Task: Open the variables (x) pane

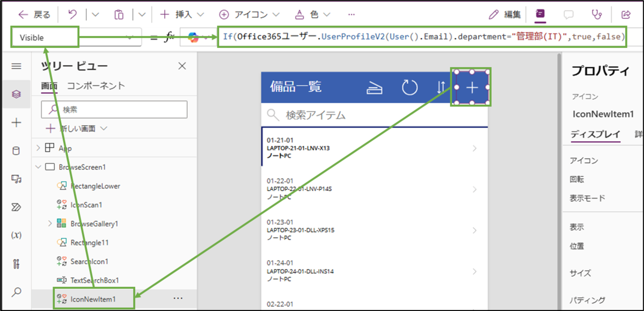Action: click(16, 235)
